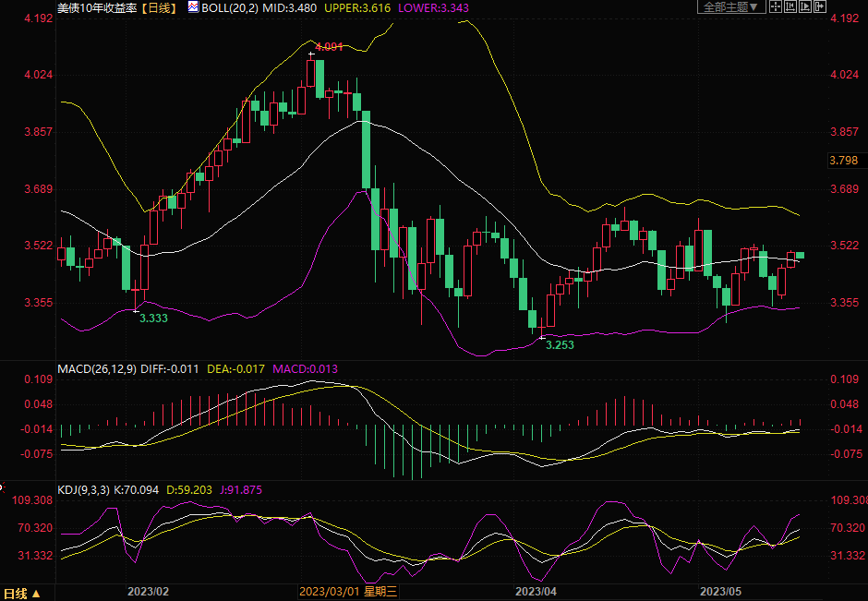The height and width of the screenshot is (601, 868).
Task: Click the 2023/03/01 星期三 date marker
Action: (x=348, y=592)
